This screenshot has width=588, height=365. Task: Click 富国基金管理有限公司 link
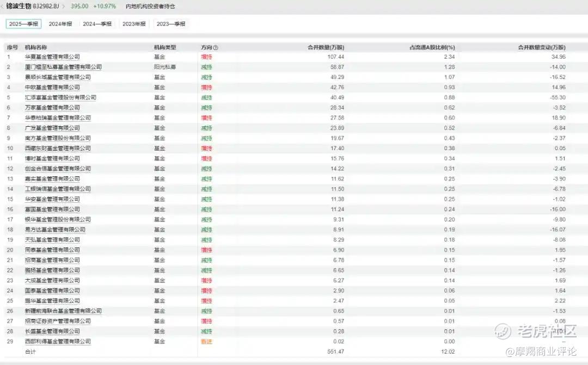pos(52,209)
